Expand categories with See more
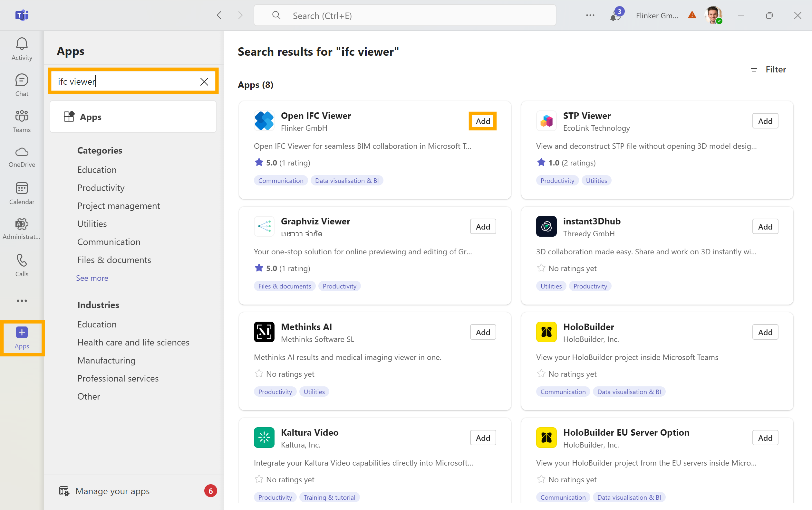 point(92,278)
